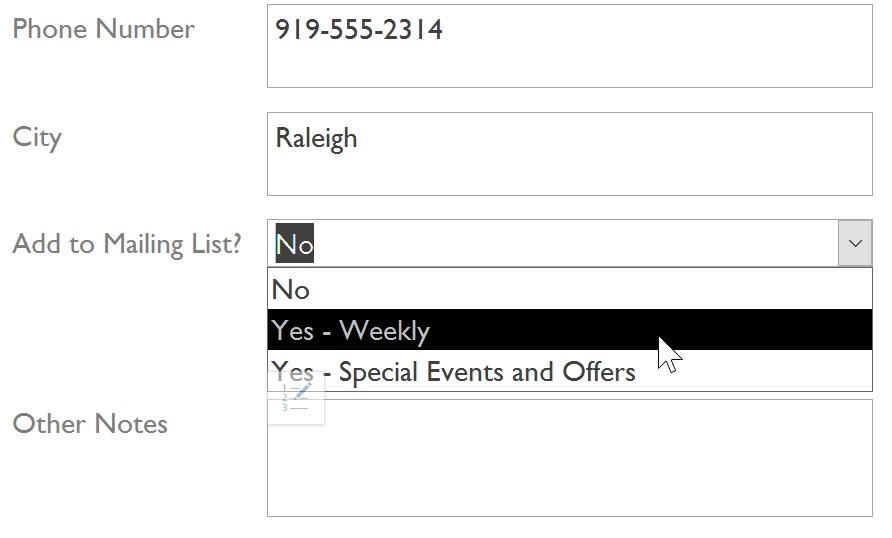Select the word "Weekly" in the highlighted row

(x=385, y=331)
